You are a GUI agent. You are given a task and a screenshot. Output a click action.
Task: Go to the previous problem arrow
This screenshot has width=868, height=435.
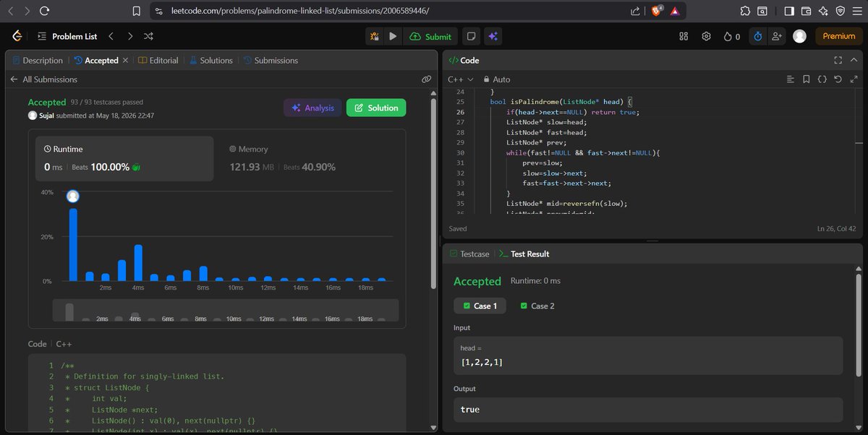coord(111,36)
